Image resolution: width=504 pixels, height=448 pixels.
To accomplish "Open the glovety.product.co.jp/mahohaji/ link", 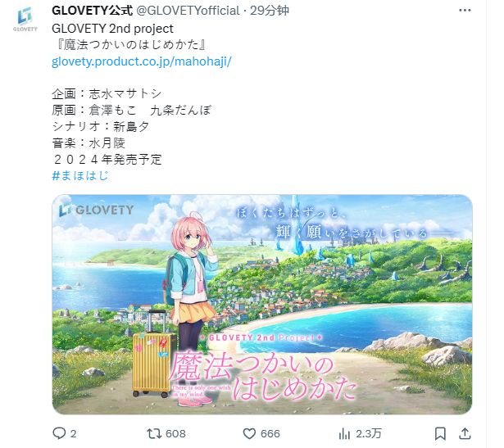I will (142, 61).
